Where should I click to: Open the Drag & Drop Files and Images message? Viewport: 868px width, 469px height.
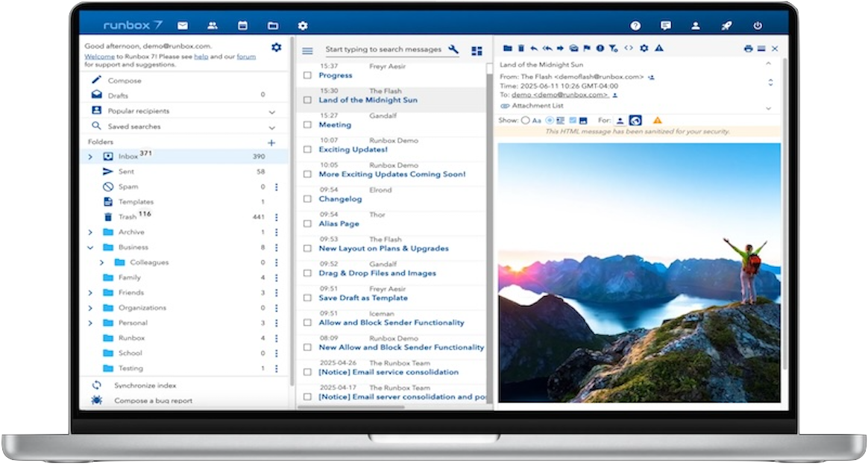[x=377, y=273]
